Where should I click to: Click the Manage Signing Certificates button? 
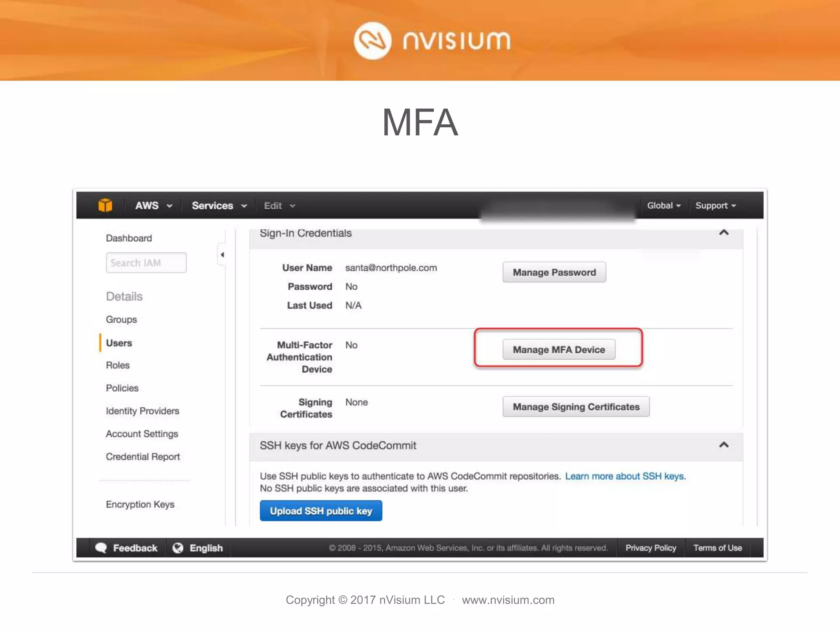[576, 406]
